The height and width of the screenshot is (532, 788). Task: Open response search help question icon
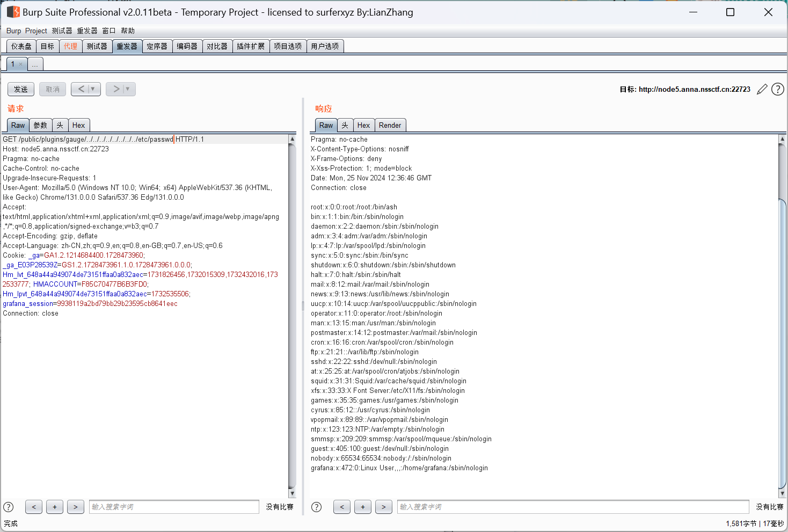coord(317,507)
